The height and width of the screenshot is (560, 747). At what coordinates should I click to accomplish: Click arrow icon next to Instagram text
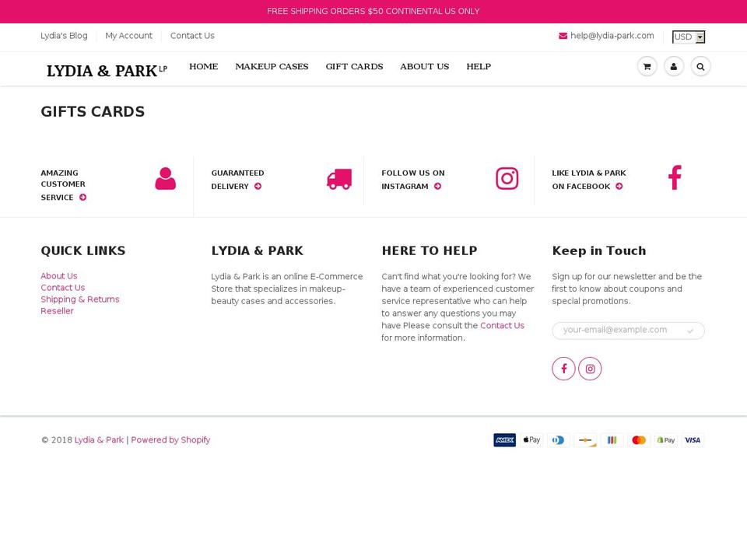(437, 186)
